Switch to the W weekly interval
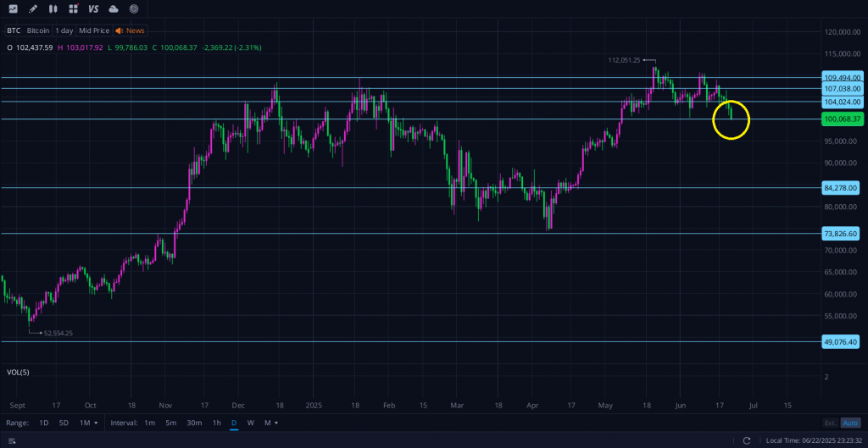 (250, 423)
